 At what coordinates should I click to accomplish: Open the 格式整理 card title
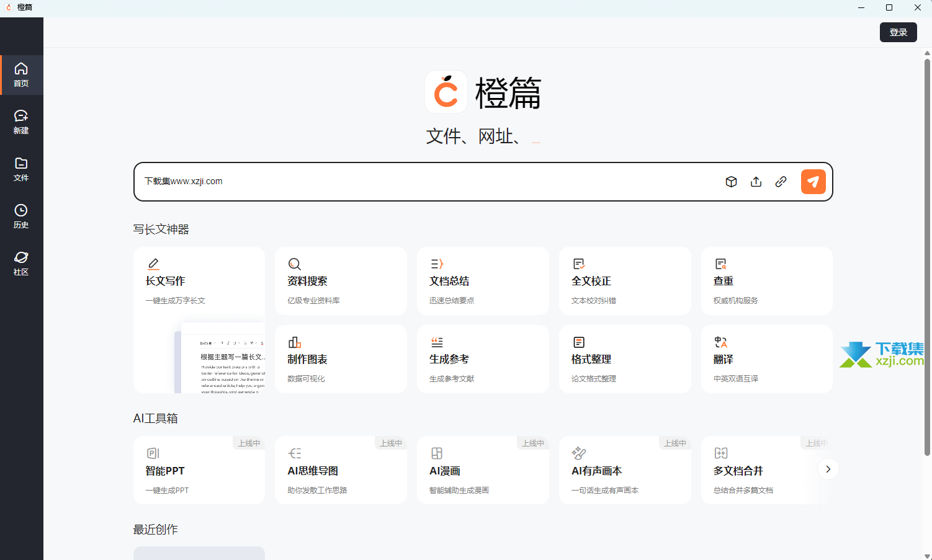(x=591, y=359)
